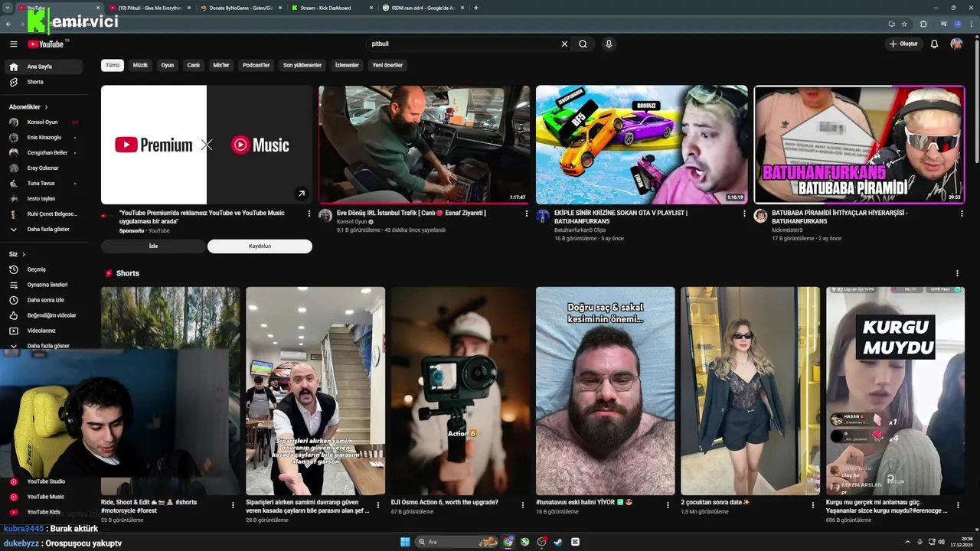The width and height of the screenshot is (980, 551).
Task: Open more options for EKİPLE SİNİR KRİZİNE video
Action: [x=744, y=214]
